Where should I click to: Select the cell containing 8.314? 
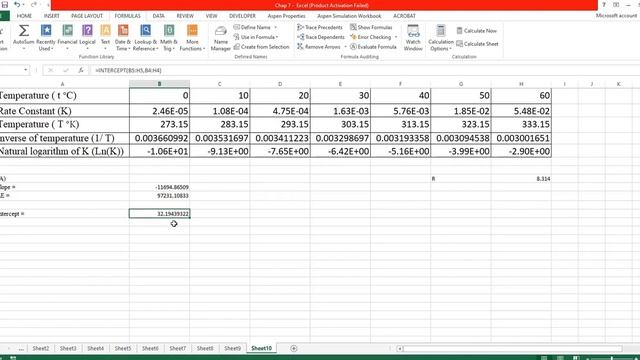pos(521,178)
